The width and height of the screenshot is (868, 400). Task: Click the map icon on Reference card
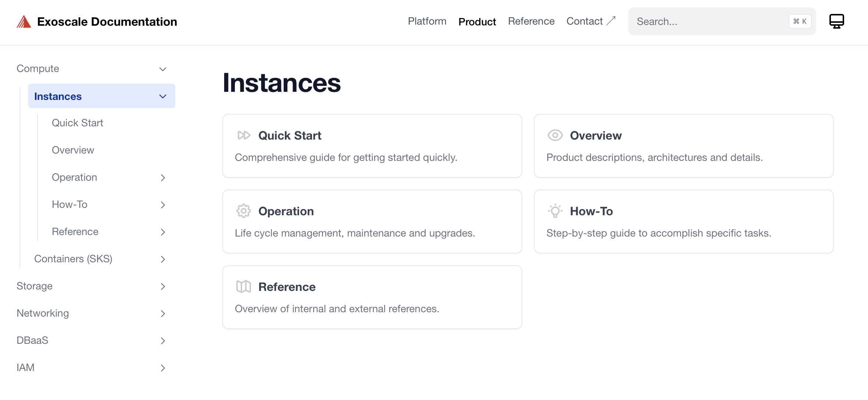243,287
